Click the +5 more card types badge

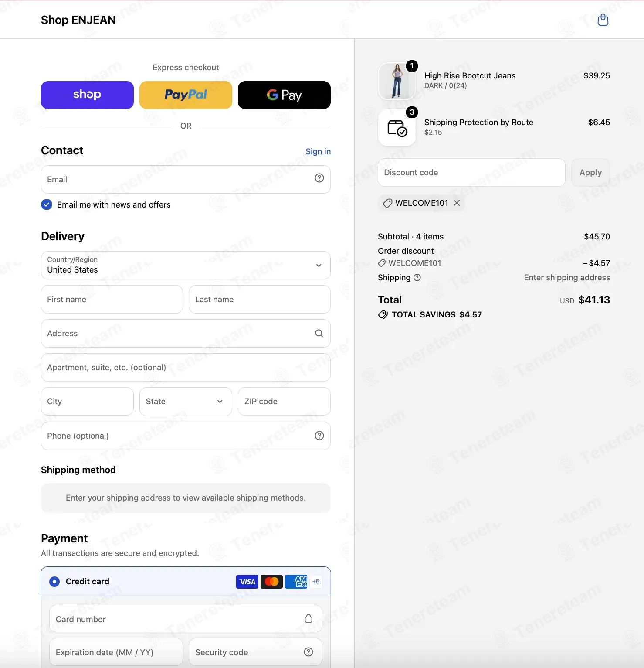(x=316, y=582)
